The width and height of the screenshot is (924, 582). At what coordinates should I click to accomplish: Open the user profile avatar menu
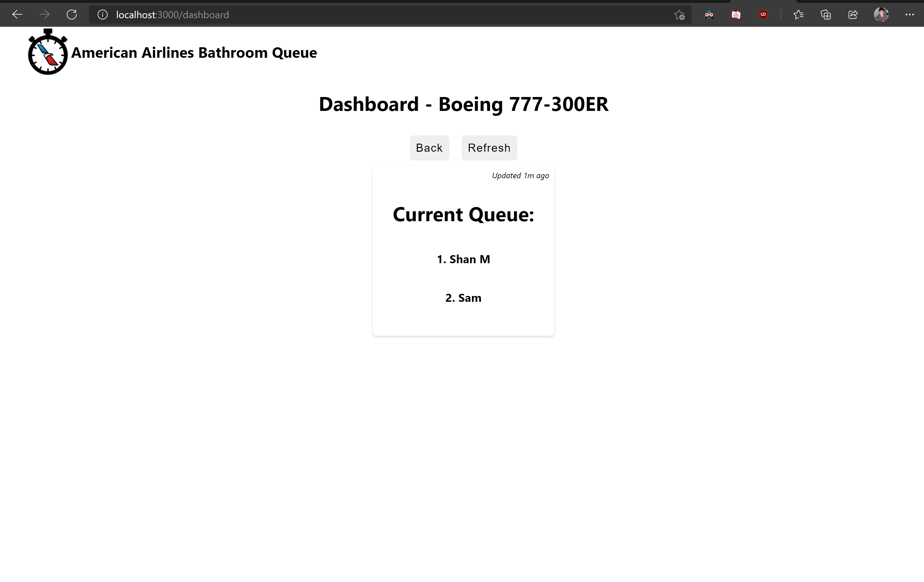tap(881, 15)
